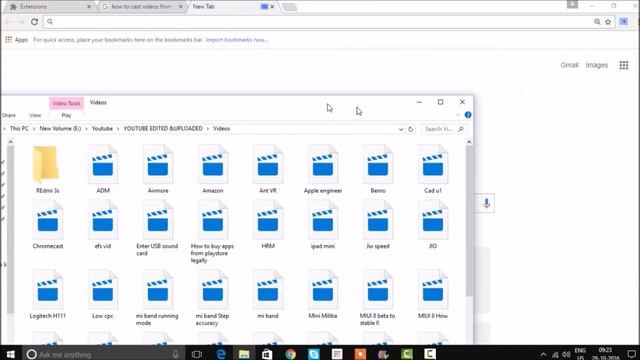Refresh the Explorer address bar location
Screen dimensions: 640x360
click(411, 129)
